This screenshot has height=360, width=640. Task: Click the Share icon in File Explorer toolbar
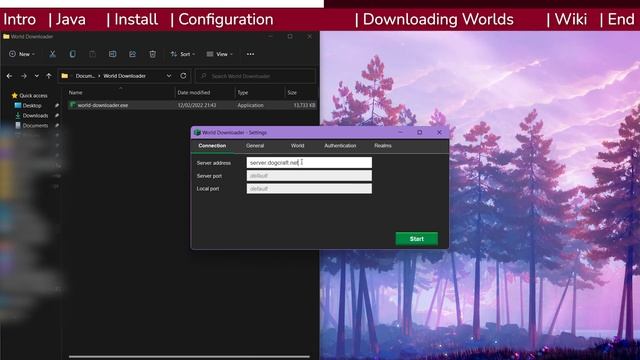[132, 54]
